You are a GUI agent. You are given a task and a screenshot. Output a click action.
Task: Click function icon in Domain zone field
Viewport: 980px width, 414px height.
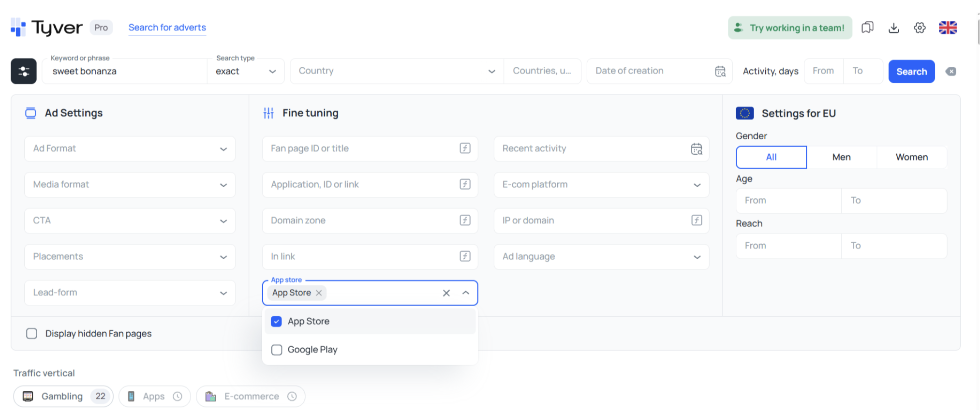(465, 221)
